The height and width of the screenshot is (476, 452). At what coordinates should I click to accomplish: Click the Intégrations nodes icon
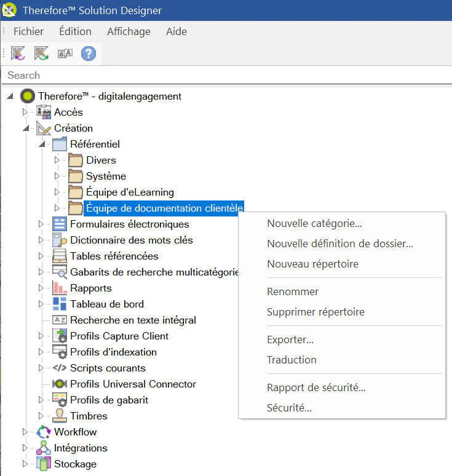[44, 448]
